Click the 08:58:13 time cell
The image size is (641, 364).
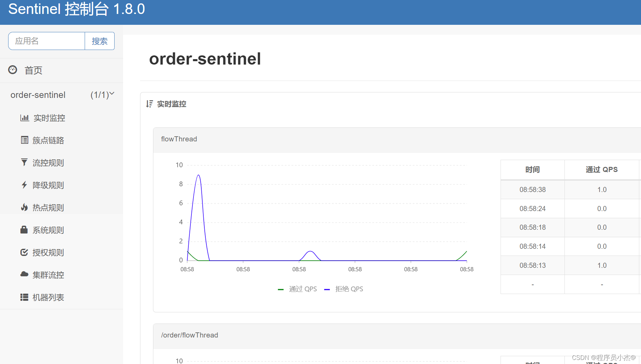[x=533, y=265]
